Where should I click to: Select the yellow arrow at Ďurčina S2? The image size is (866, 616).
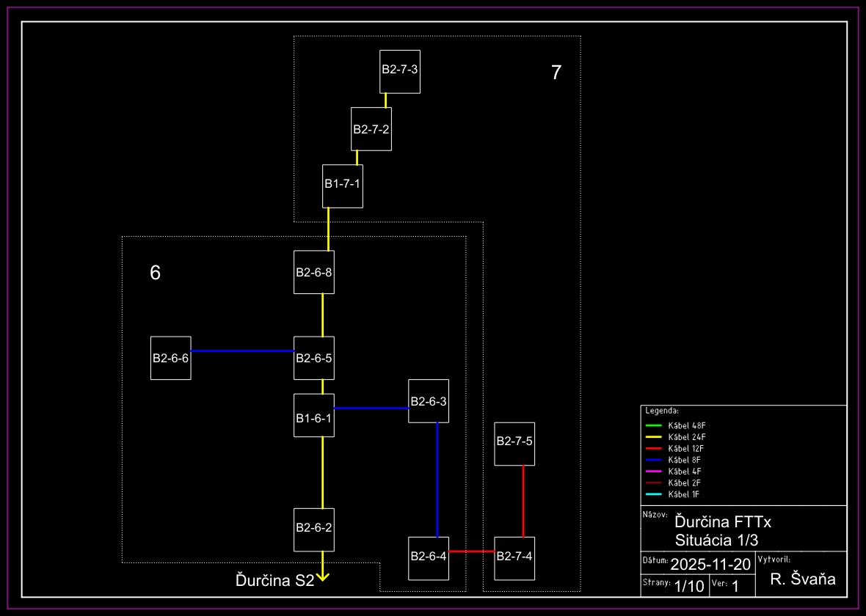click(x=322, y=577)
